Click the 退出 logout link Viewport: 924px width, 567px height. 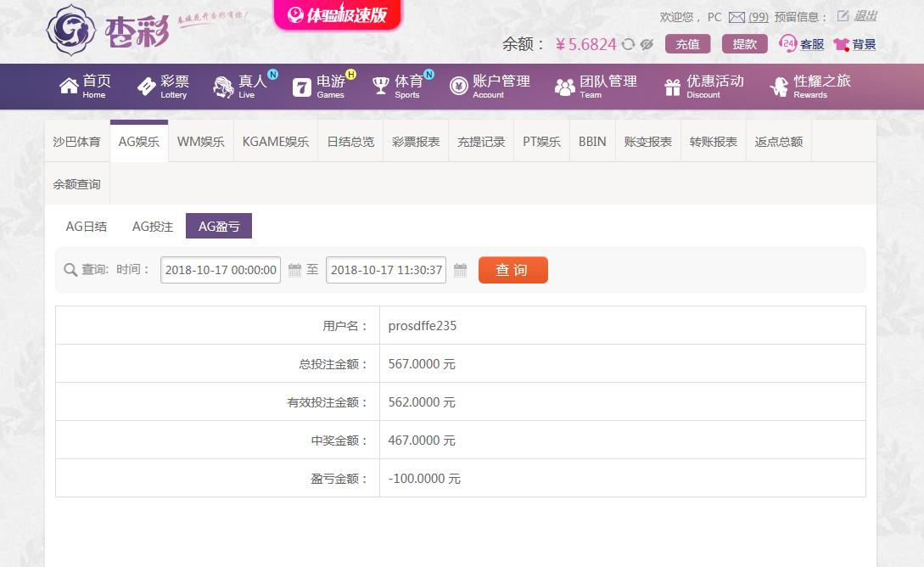[865, 16]
